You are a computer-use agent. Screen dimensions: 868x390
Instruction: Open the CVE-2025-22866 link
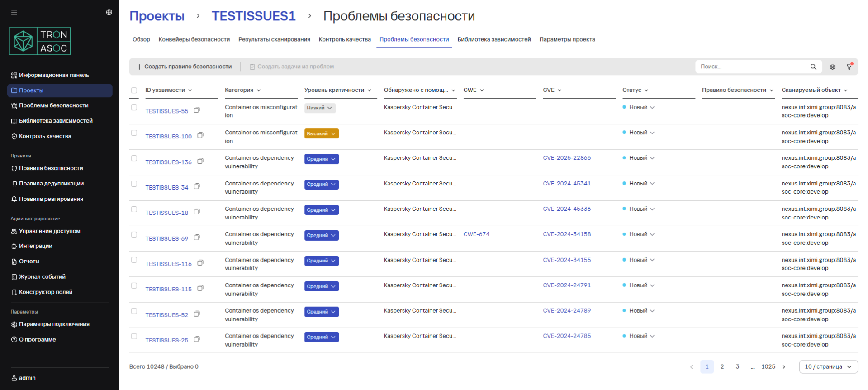(567, 158)
